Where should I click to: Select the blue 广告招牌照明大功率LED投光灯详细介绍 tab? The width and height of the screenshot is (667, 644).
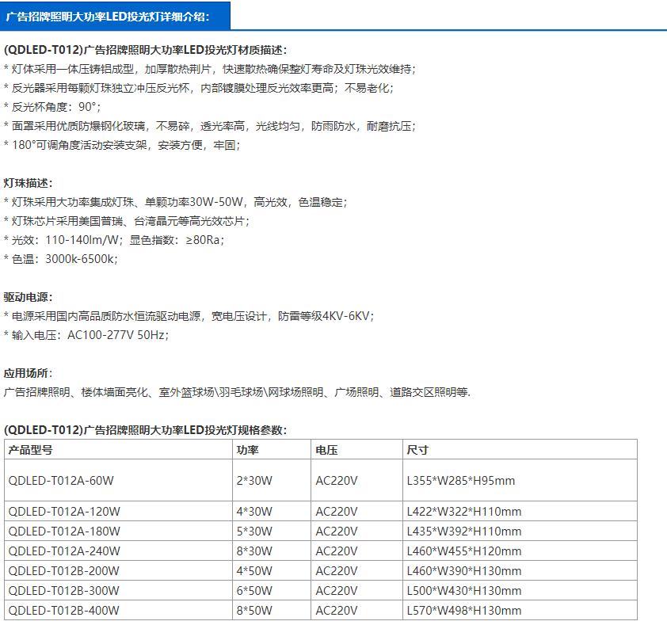point(115,16)
